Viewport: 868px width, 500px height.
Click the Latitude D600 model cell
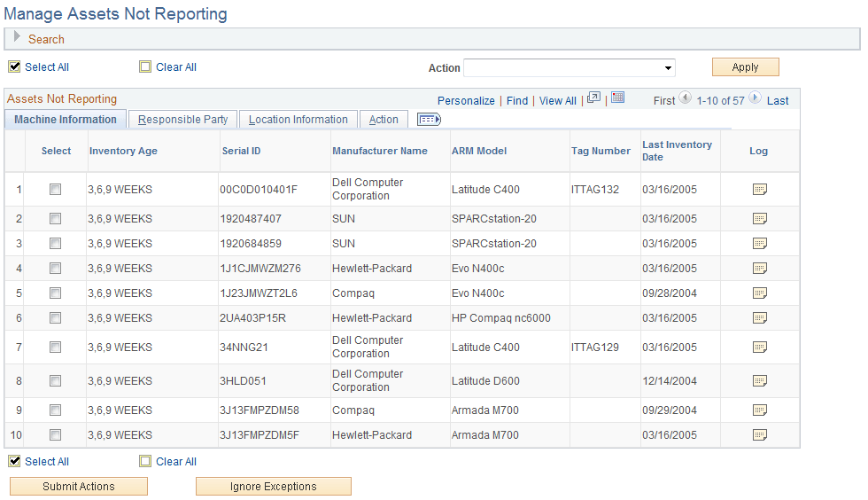[x=485, y=381]
